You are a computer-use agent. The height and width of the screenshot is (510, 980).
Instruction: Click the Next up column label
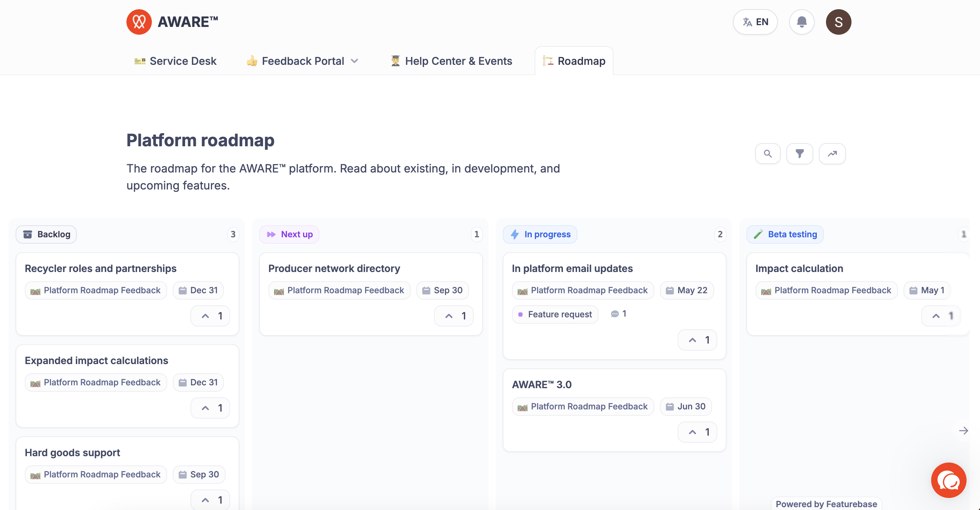coord(290,234)
